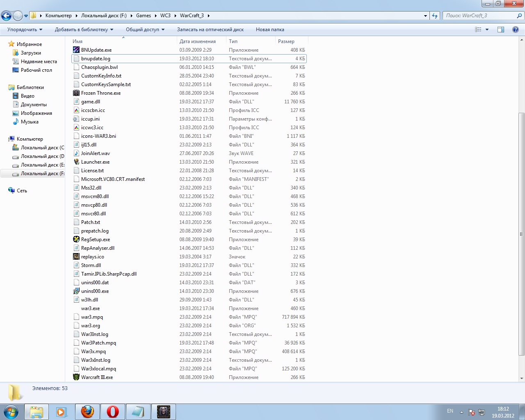
Task: Sort by the Тип column header
Action: 251,41
